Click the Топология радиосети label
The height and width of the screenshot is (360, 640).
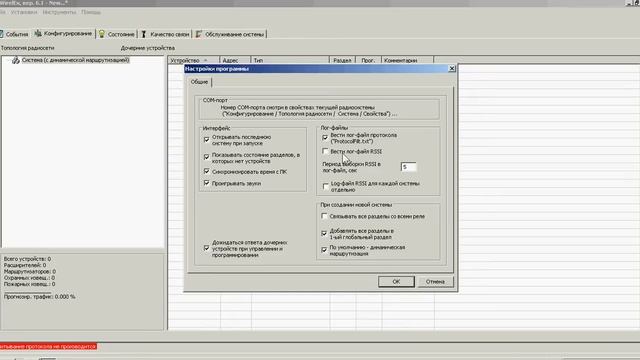coord(27,48)
